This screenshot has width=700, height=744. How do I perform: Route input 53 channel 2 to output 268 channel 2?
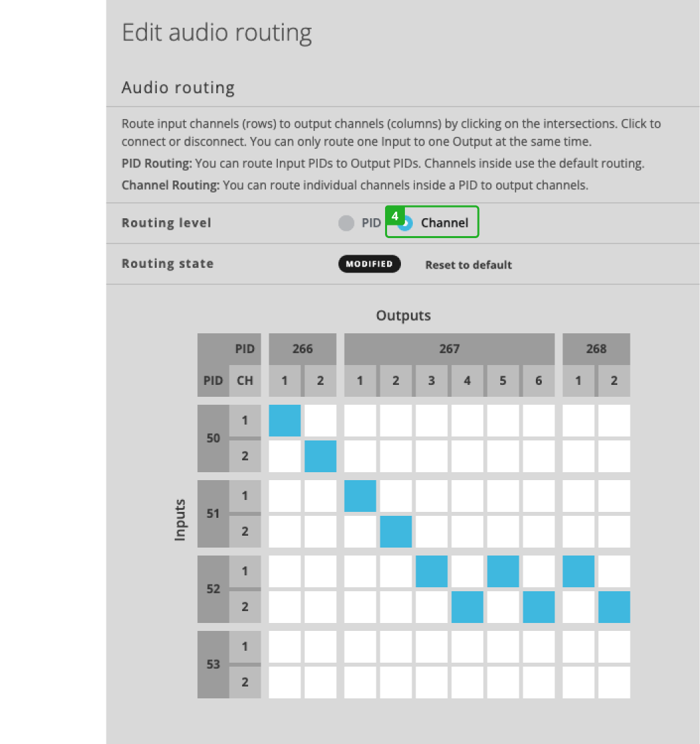click(613, 682)
